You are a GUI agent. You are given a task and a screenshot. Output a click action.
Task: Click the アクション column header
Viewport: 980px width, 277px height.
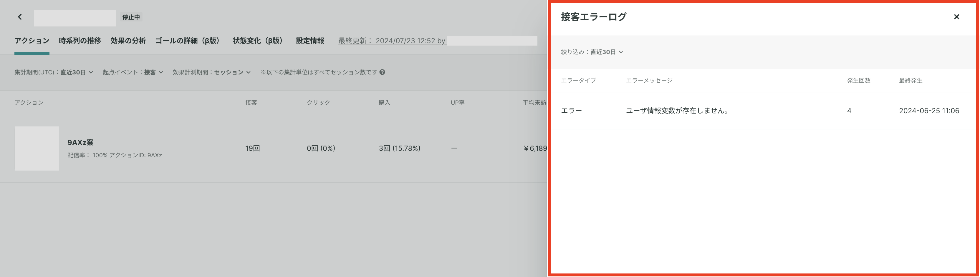(x=29, y=103)
